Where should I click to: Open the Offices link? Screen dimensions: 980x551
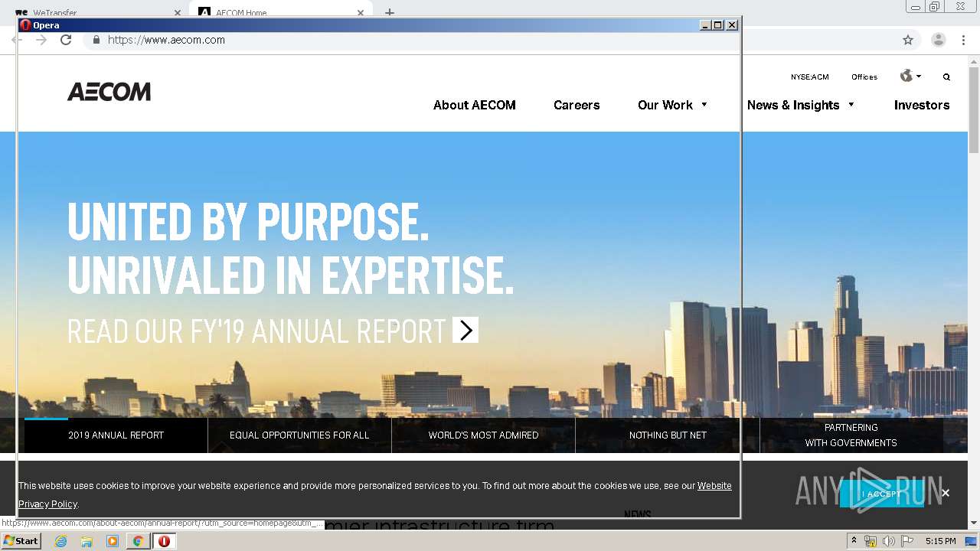tap(864, 77)
